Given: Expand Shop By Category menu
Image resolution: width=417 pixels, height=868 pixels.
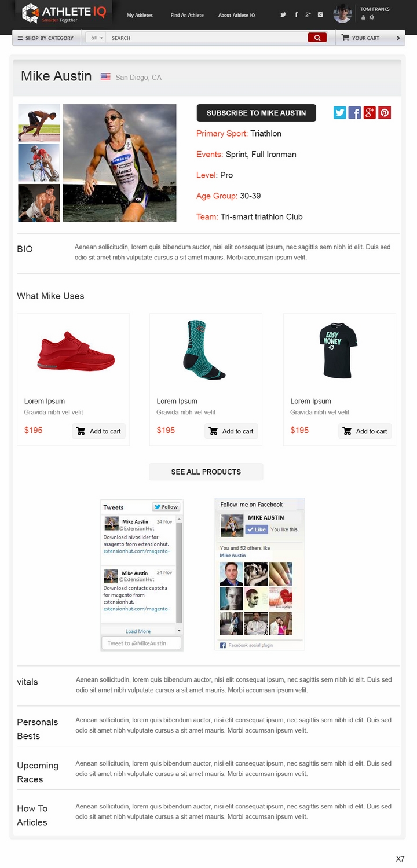Looking at the screenshot, I should pos(47,38).
